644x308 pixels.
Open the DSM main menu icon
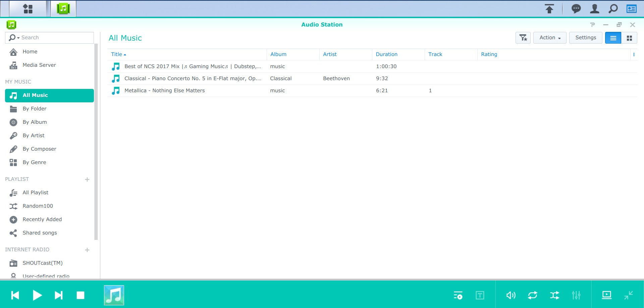[28, 9]
